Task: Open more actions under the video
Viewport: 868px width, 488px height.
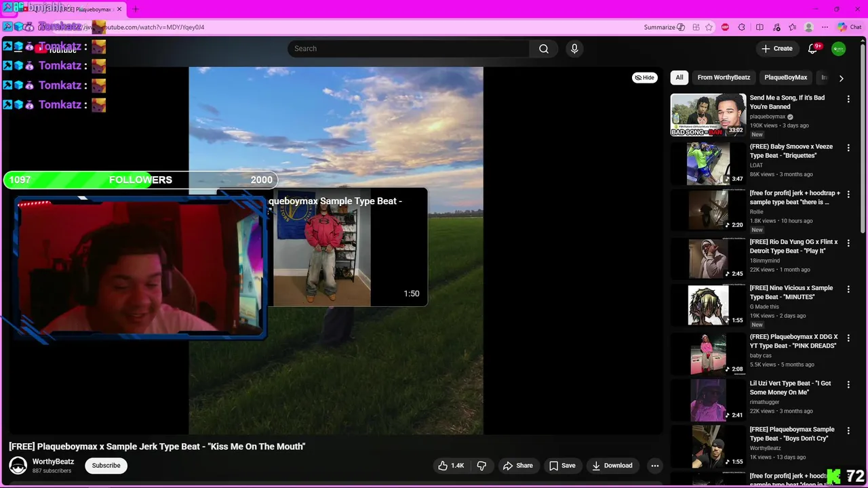Action: coord(654,466)
